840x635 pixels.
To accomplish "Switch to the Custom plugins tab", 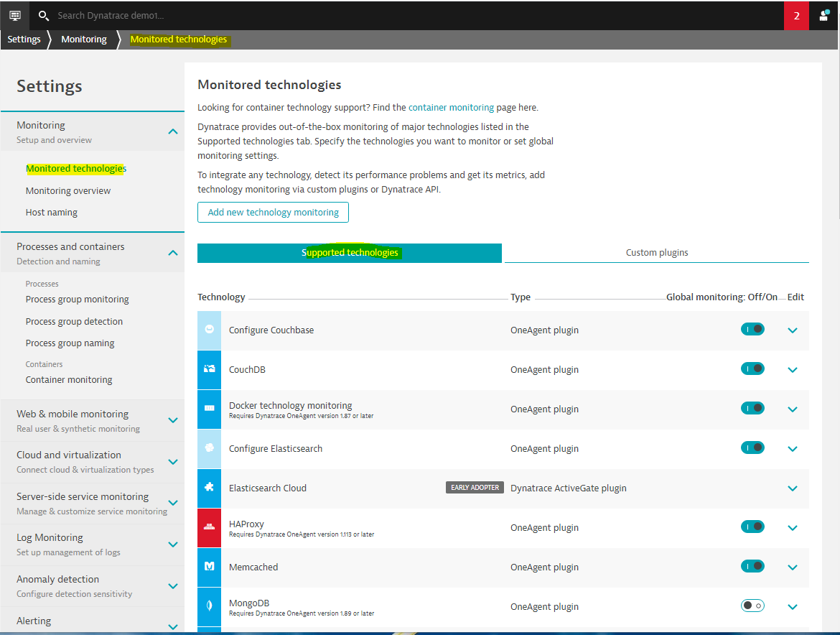I will [x=656, y=253].
